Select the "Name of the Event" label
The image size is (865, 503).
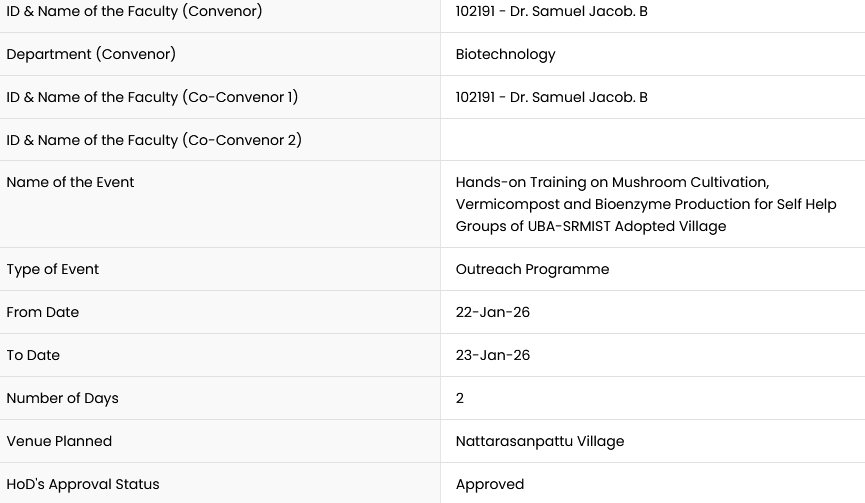point(70,182)
